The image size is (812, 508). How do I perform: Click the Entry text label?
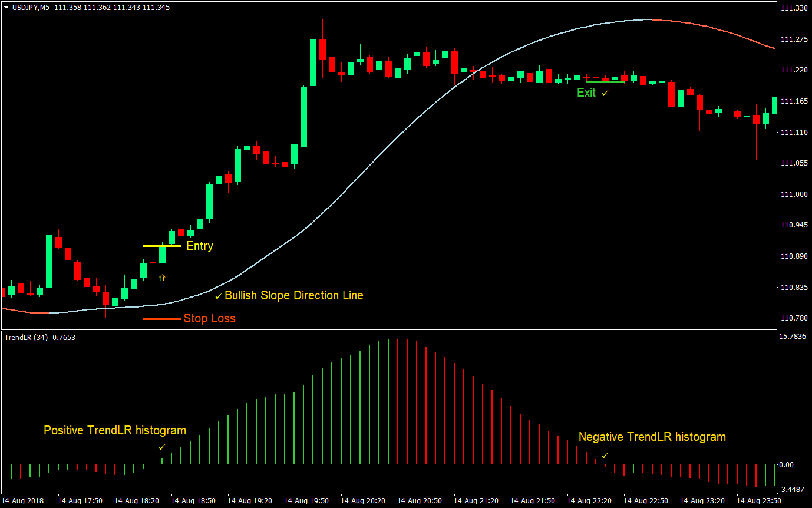click(199, 246)
